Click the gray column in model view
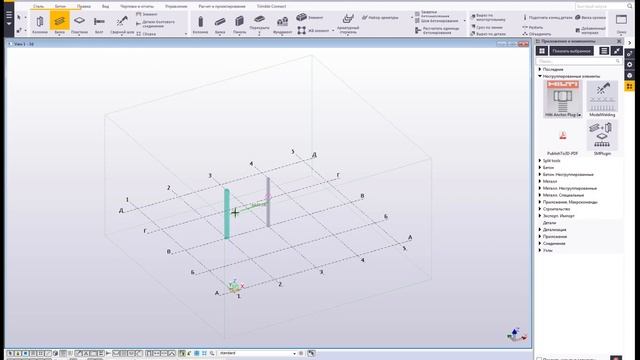Viewport: 640px width, 360px height. 268,202
